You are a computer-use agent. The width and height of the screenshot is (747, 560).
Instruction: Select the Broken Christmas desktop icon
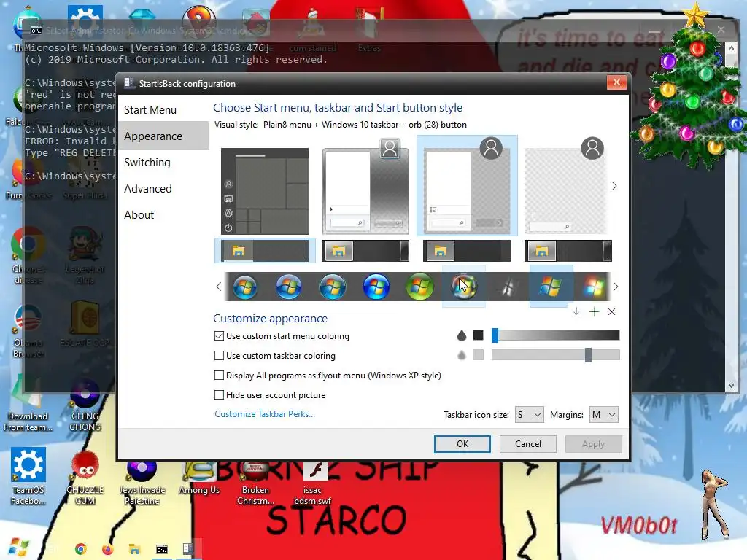(x=255, y=482)
